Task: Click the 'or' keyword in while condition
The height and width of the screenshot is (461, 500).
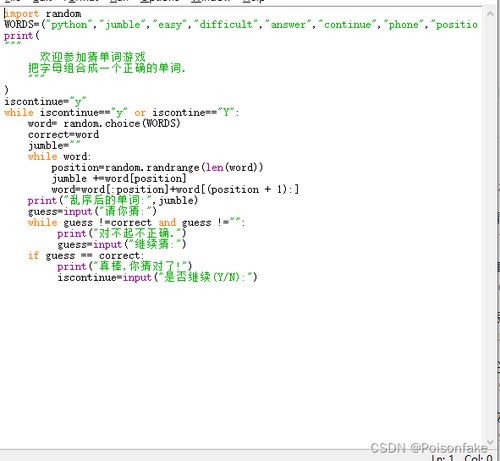Action: [140, 113]
